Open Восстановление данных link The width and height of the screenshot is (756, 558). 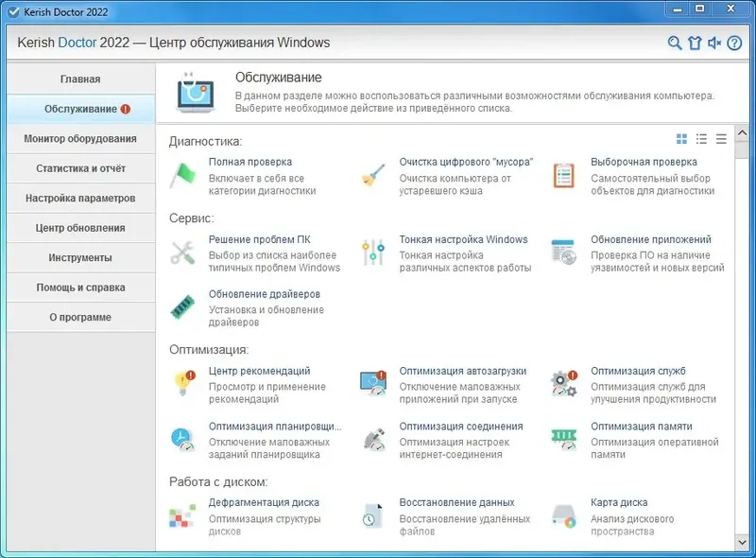[x=456, y=502]
